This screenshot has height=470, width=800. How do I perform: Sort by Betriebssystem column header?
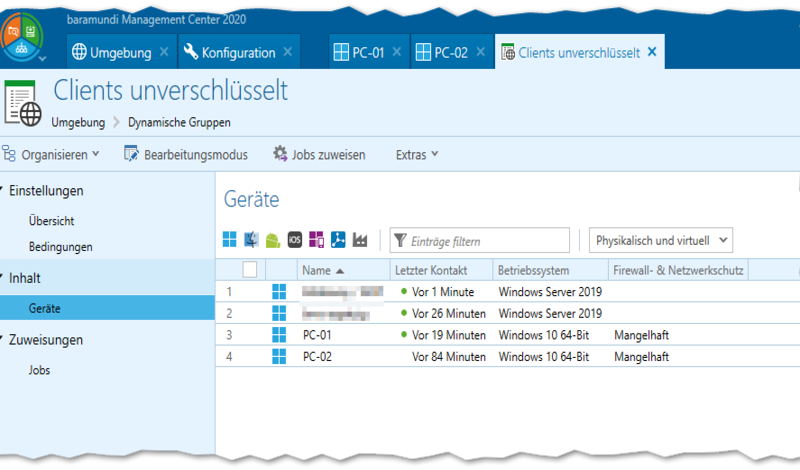click(551, 270)
